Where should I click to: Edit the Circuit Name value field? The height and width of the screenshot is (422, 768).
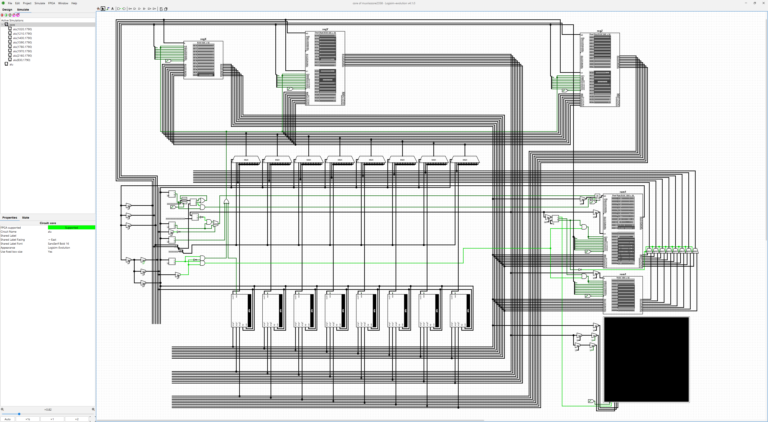(x=72, y=232)
